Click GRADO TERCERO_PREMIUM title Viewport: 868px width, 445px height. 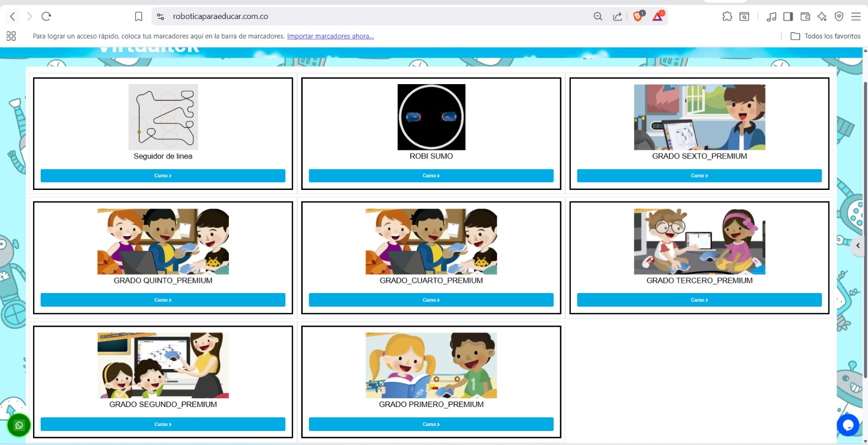tap(699, 281)
